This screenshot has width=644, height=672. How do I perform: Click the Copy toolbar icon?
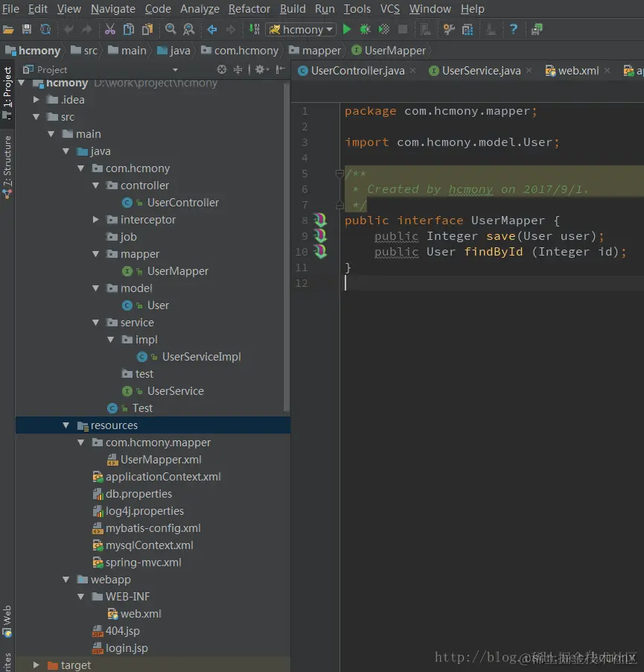(129, 30)
